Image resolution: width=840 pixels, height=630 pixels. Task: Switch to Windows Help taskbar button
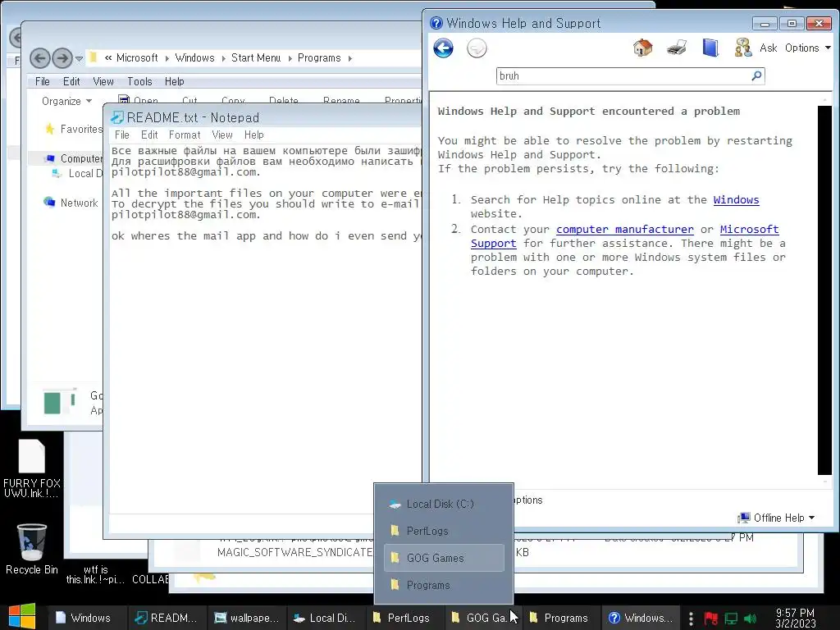pyautogui.click(x=641, y=618)
